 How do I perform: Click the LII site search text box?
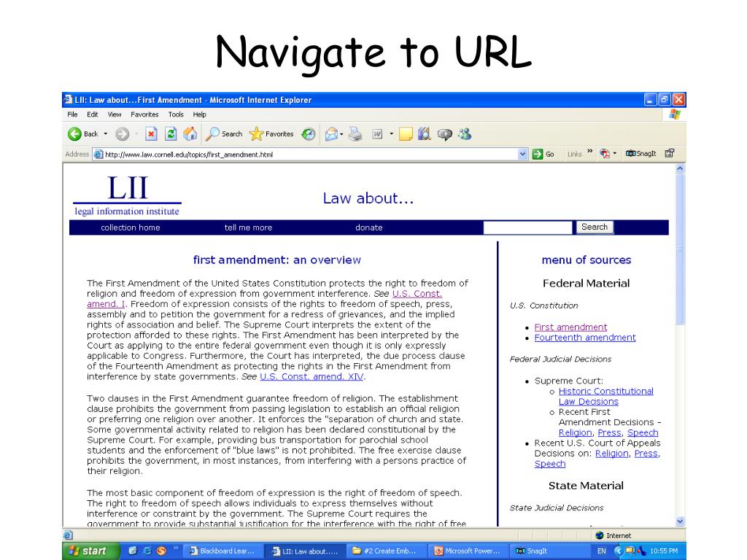pos(527,227)
